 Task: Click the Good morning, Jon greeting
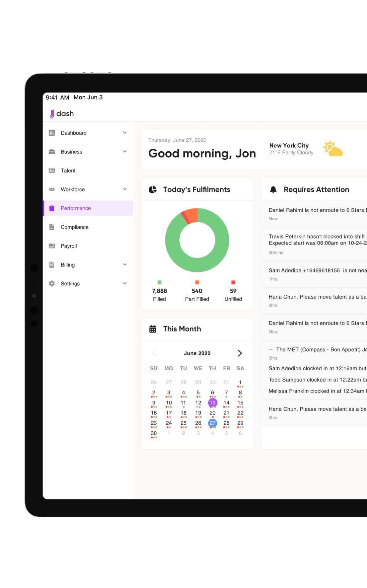(x=202, y=153)
